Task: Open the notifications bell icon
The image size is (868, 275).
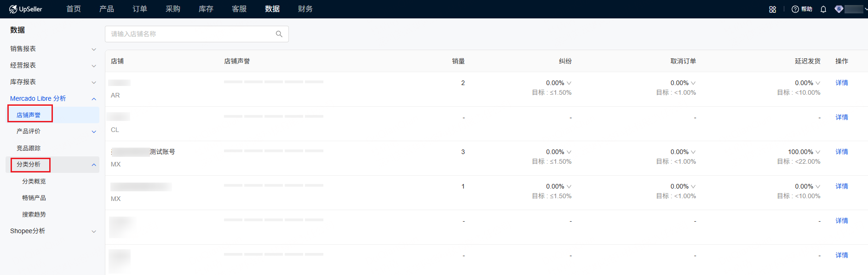Action: [823, 9]
